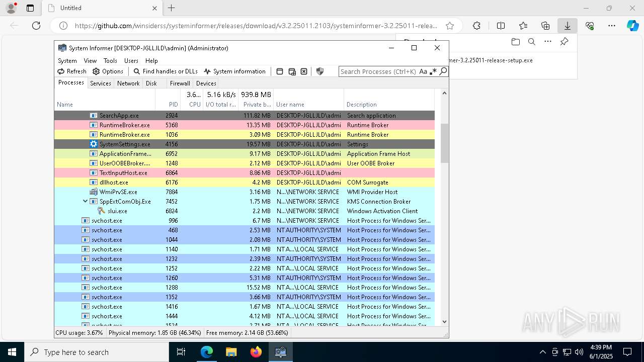This screenshot has width=644, height=362.
Task: Click the process list vertical scrollbar thumb
Action: (444, 143)
